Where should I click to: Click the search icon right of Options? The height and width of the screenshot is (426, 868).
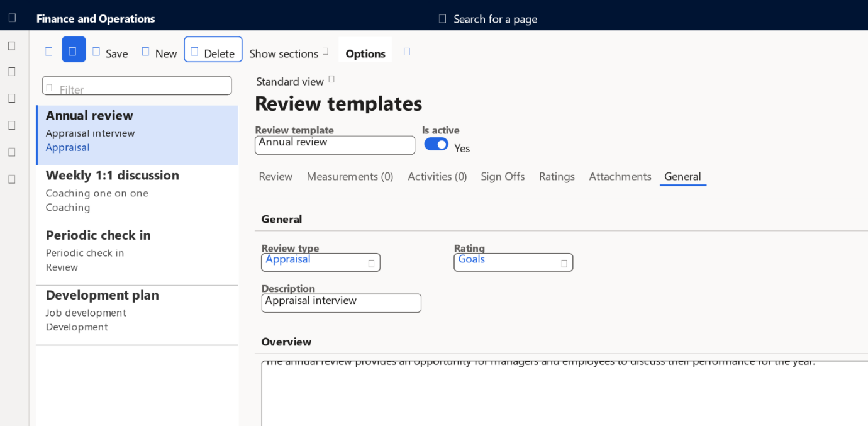tap(407, 52)
